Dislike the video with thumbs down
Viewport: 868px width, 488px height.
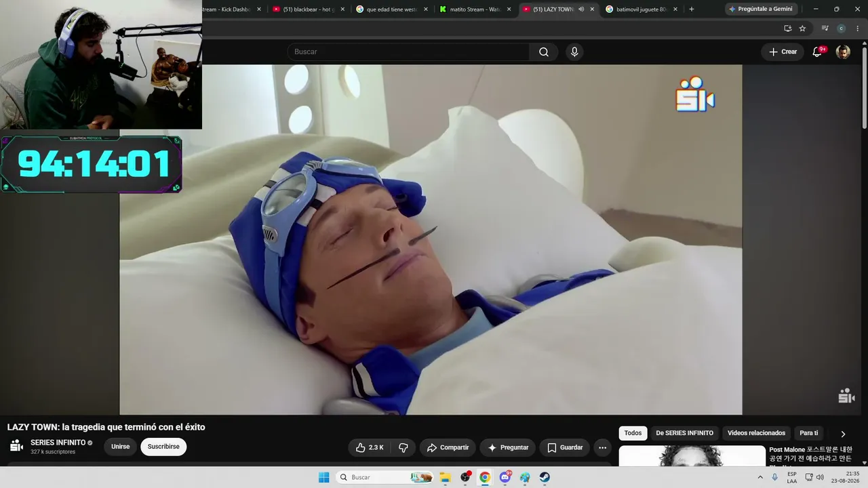403,447
